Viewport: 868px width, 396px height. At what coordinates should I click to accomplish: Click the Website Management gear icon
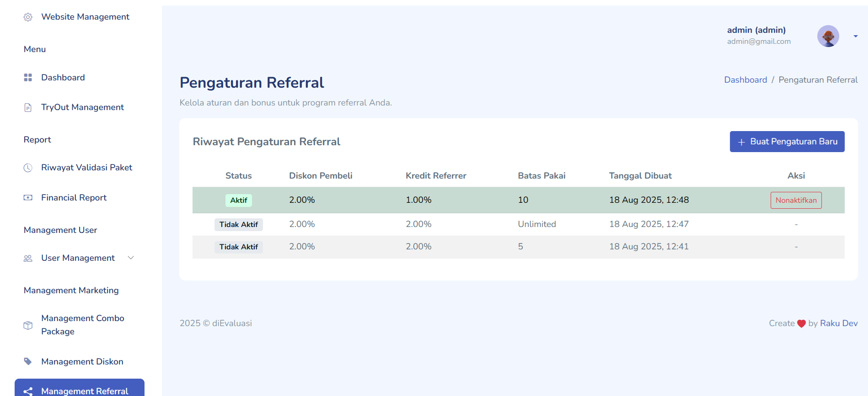[x=28, y=17]
